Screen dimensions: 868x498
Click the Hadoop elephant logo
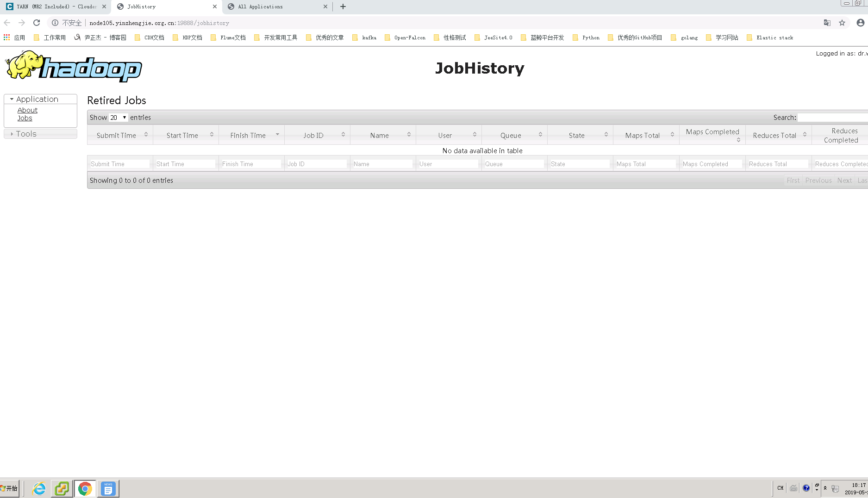[23, 65]
